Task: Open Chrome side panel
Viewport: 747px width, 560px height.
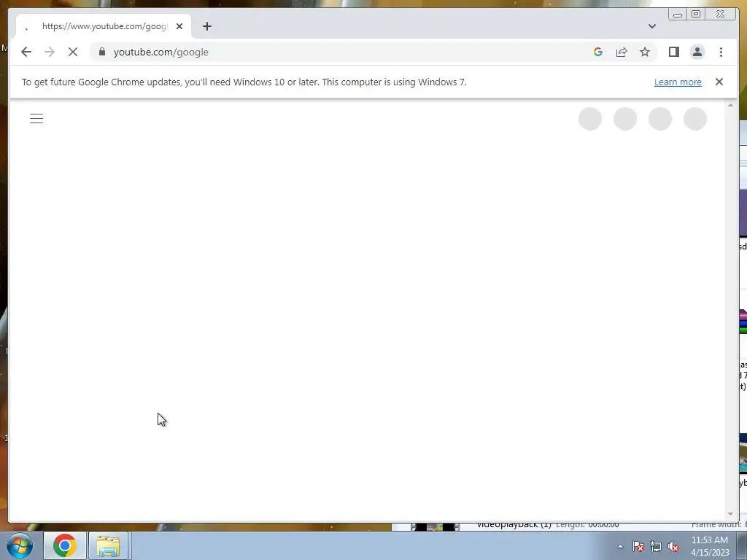Action: (x=673, y=52)
